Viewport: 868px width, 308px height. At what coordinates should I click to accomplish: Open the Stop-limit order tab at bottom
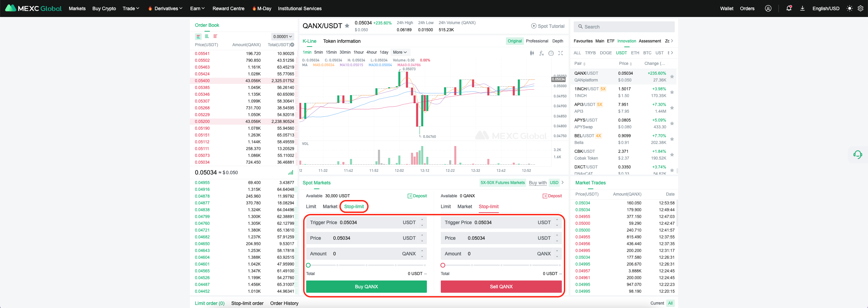click(x=247, y=303)
